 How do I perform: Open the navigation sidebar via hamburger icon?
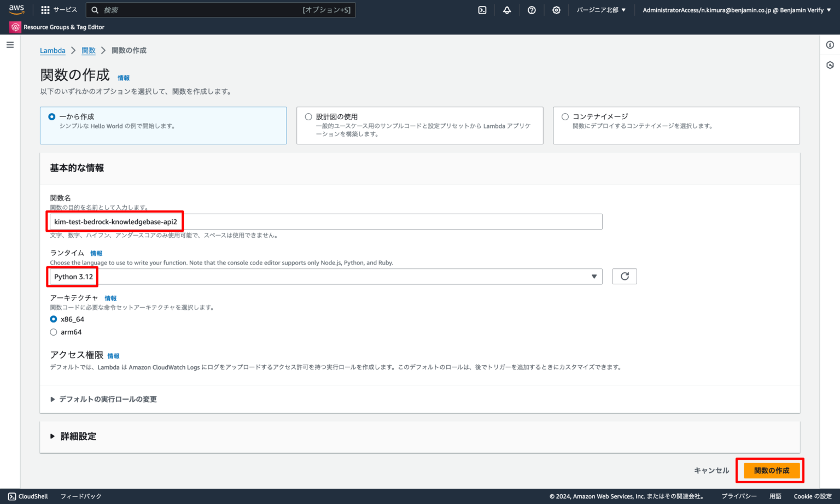10,44
